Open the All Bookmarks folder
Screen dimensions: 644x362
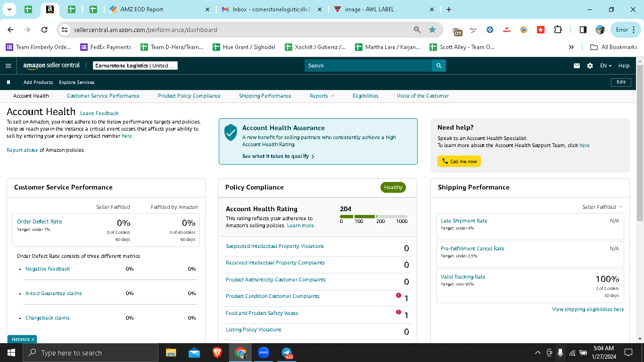tap(614, 47)
